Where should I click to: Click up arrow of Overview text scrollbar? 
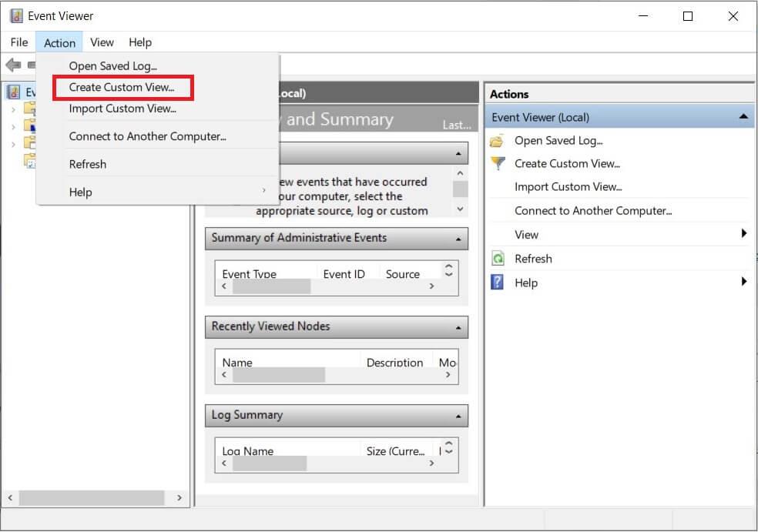[460, 173]
